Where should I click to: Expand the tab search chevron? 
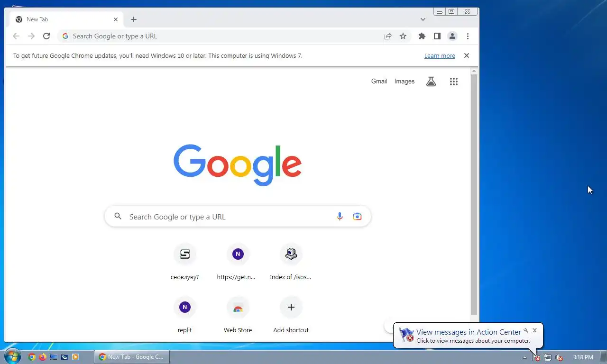(x=423, y=19)
